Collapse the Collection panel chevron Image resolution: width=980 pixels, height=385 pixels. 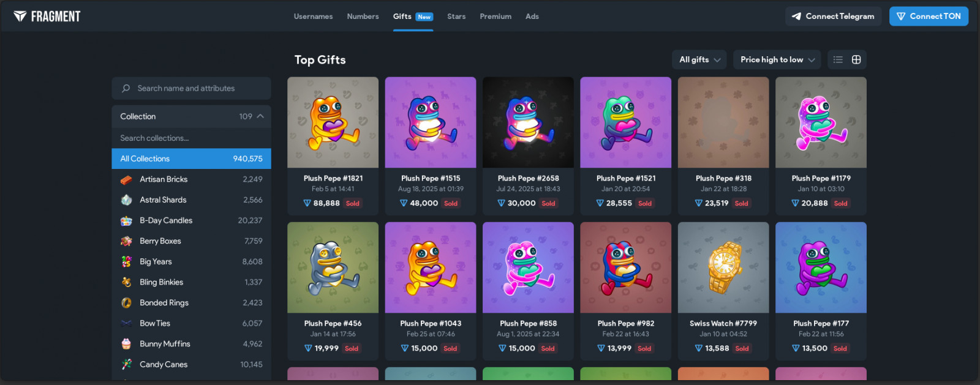[x=260, y=116]
